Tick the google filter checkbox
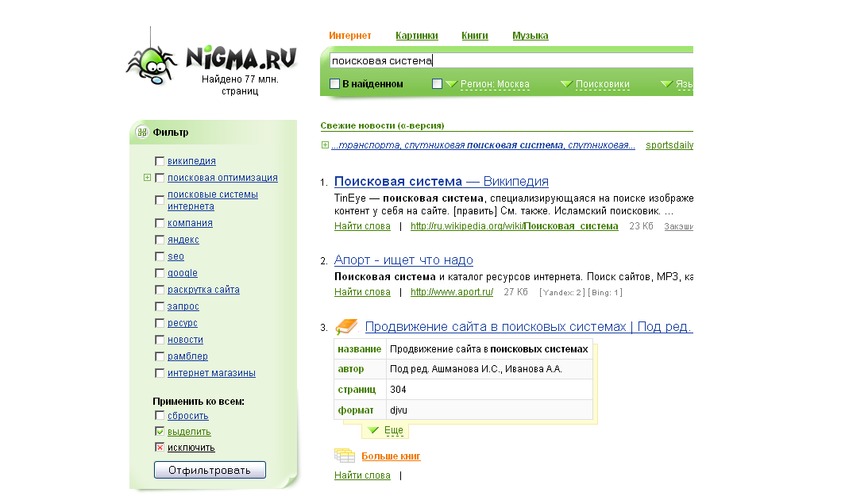Screen dimensions: 845x504 (x=160, y=273)
